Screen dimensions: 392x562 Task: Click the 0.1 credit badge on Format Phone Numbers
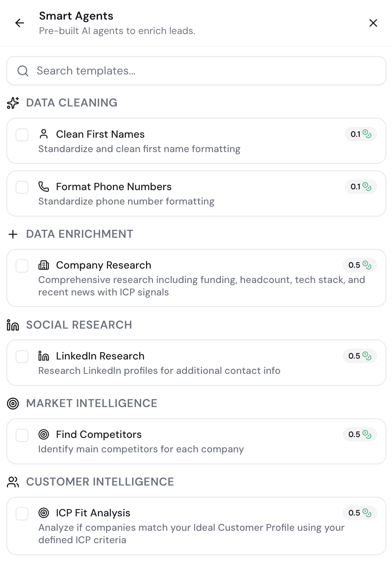361,187
